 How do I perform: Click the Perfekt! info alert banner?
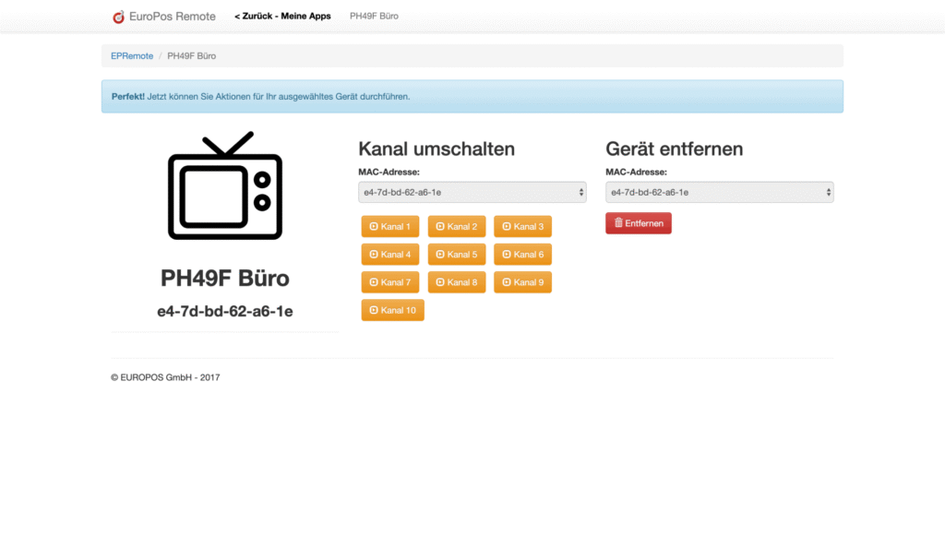[472, 97]
